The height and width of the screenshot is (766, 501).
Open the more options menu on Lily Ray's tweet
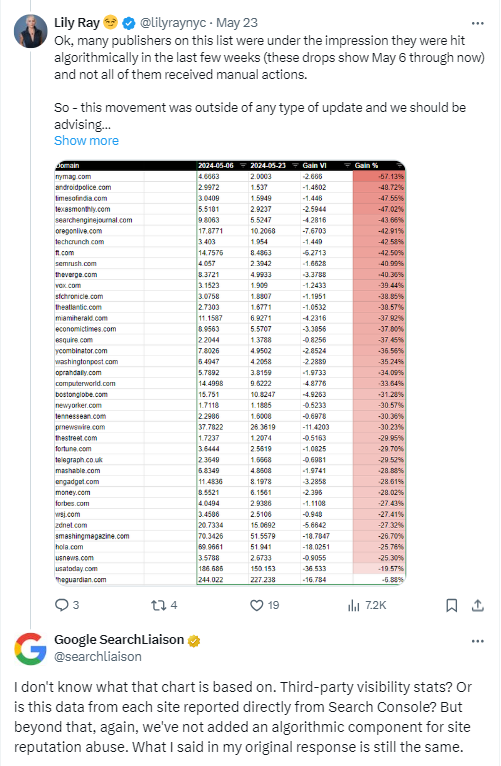478,23
